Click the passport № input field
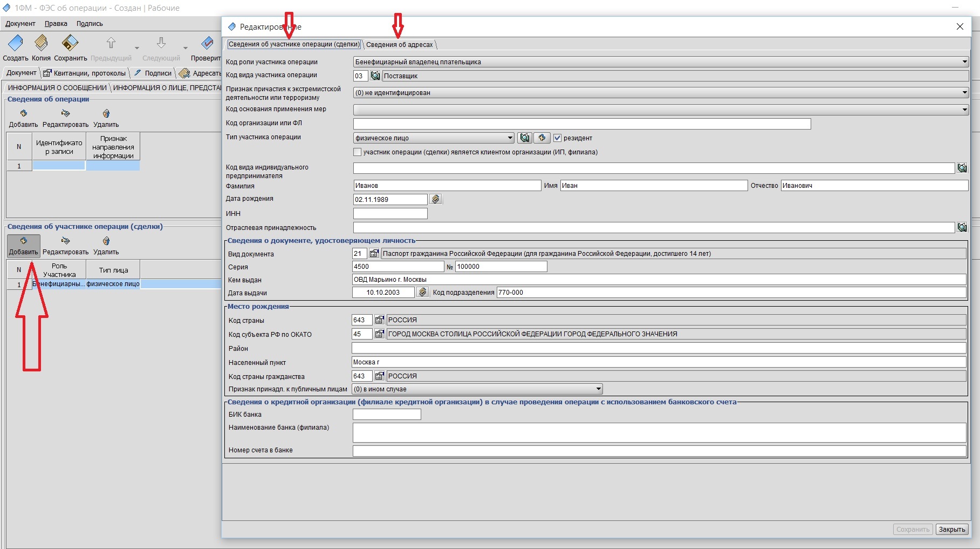980x549 pixels. click(501, 266)
